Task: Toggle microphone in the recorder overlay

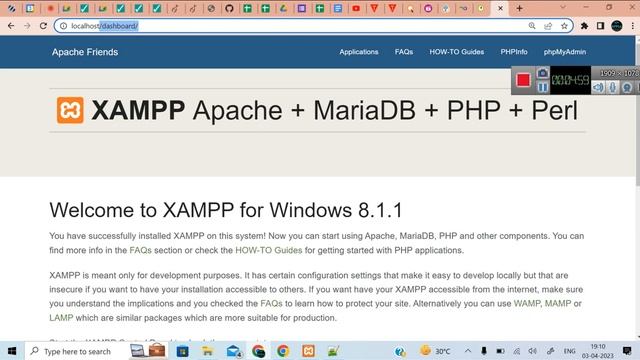Action: click(x=613, y=87)
